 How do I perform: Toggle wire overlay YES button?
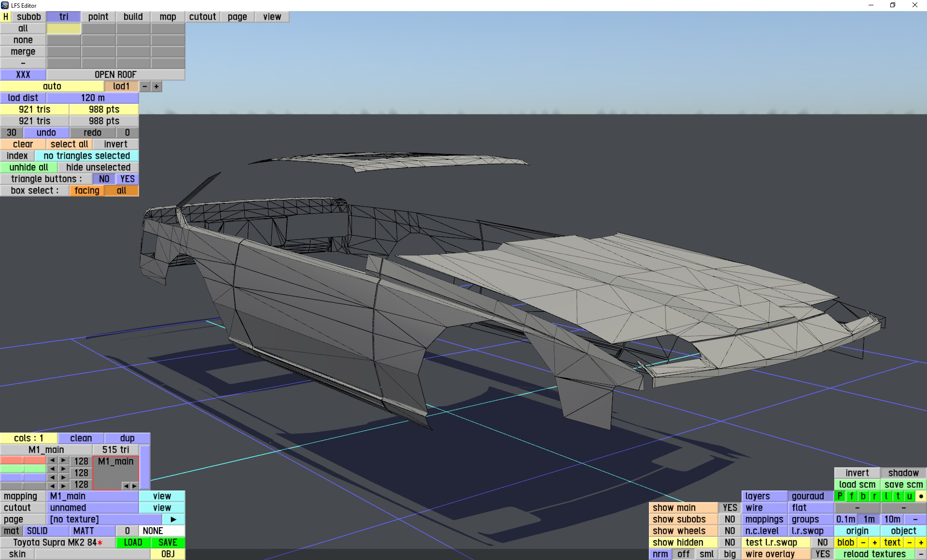coord(822,554)
